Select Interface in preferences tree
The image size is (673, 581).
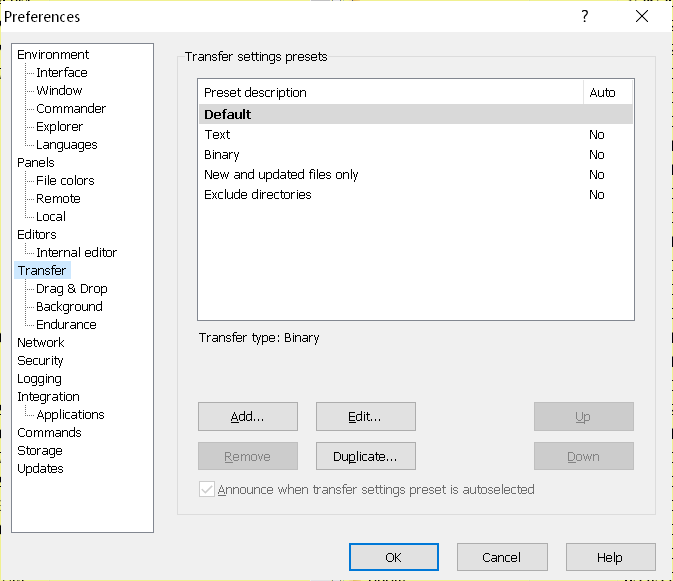coord(61,73)
